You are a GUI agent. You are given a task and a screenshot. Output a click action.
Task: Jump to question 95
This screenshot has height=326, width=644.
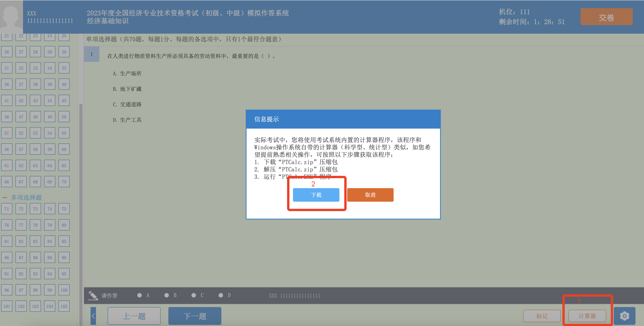(x=64, y=274)
